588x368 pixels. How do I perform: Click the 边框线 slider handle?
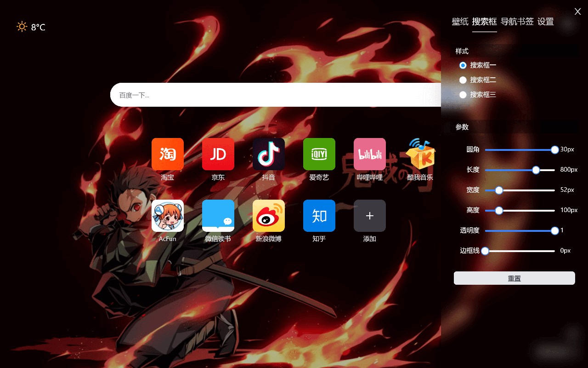click(x=485, y=251)
